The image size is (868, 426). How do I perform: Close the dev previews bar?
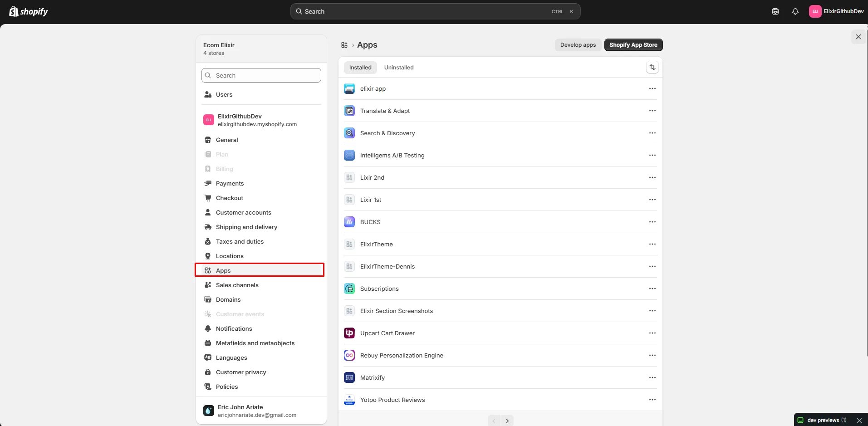(859, 421)
